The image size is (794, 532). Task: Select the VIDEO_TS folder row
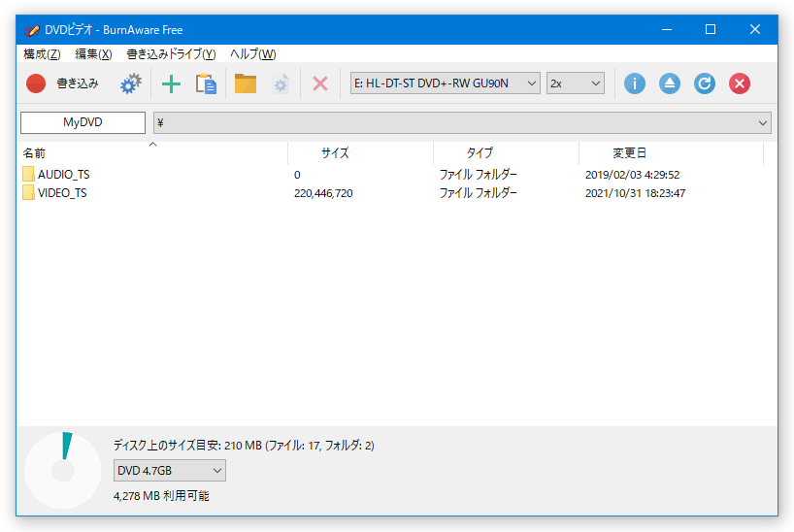click(x=390, y=193)
